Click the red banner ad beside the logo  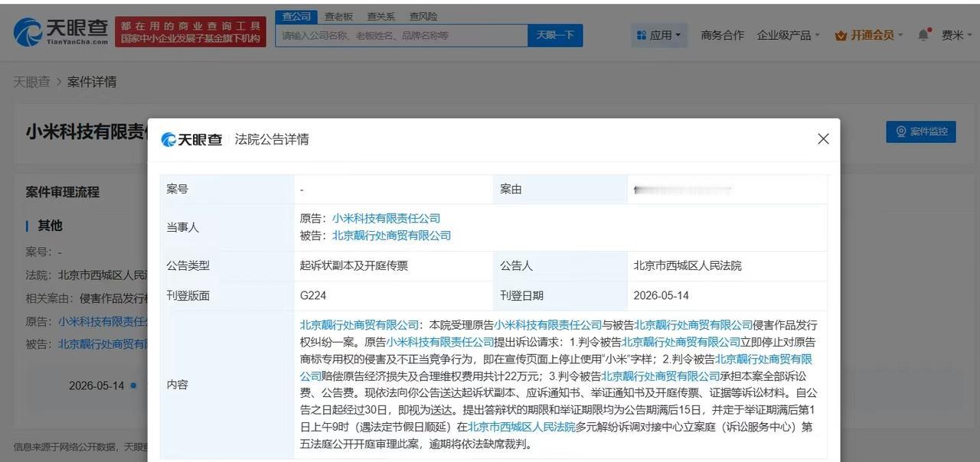coord(191,31)
